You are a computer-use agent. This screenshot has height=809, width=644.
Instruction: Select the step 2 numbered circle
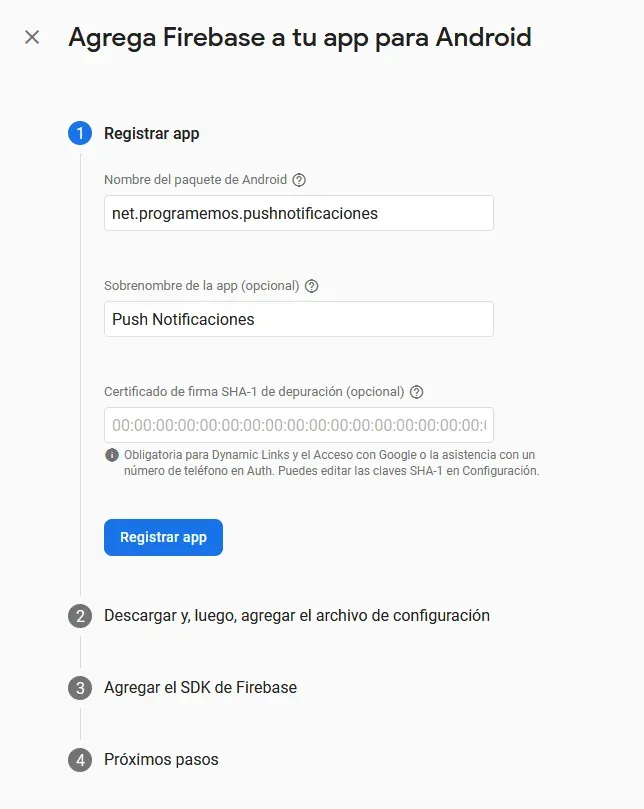tap(78, 616)
